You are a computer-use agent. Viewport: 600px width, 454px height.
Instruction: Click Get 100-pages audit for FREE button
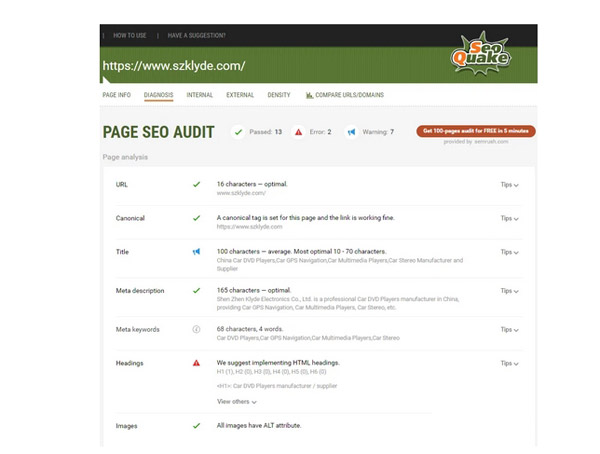(x=476, y=131)
